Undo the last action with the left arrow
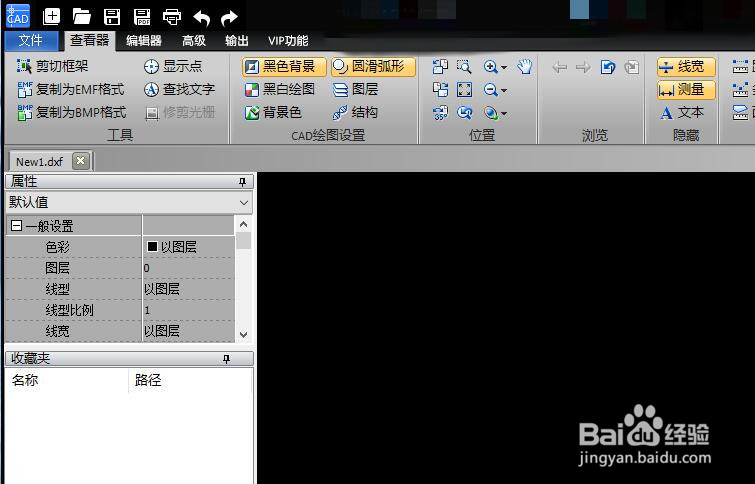This screenshot has height=484, width=755. 201,18
